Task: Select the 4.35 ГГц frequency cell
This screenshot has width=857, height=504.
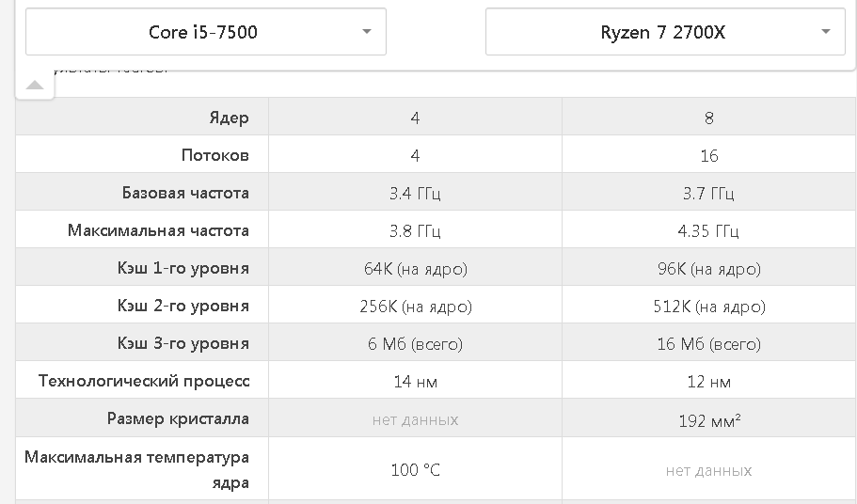Action: (x=708, y=231)
